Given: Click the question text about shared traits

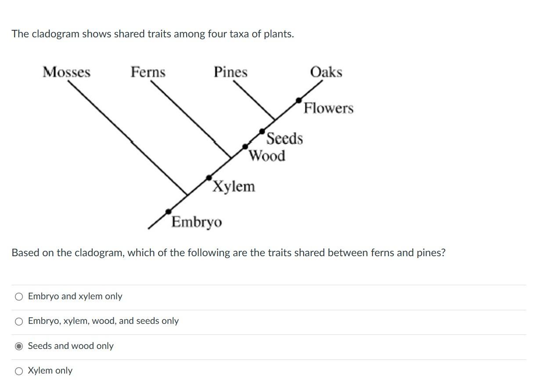Looking at the screenshot, I should (228, 253).
